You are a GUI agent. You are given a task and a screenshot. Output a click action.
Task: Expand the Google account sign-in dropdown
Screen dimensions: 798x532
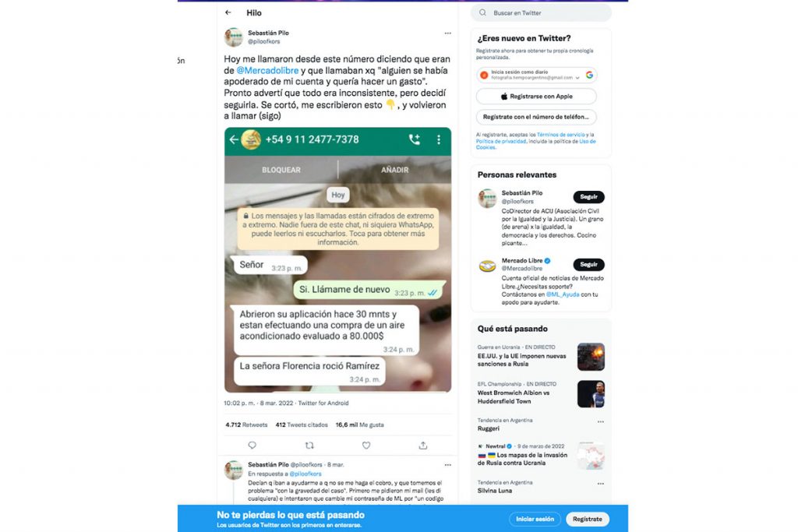(577, 78)
